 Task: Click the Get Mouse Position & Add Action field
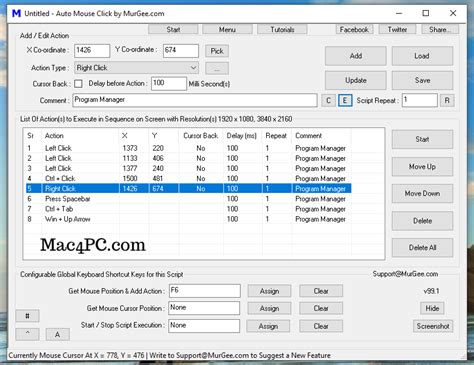click(204, 291)
